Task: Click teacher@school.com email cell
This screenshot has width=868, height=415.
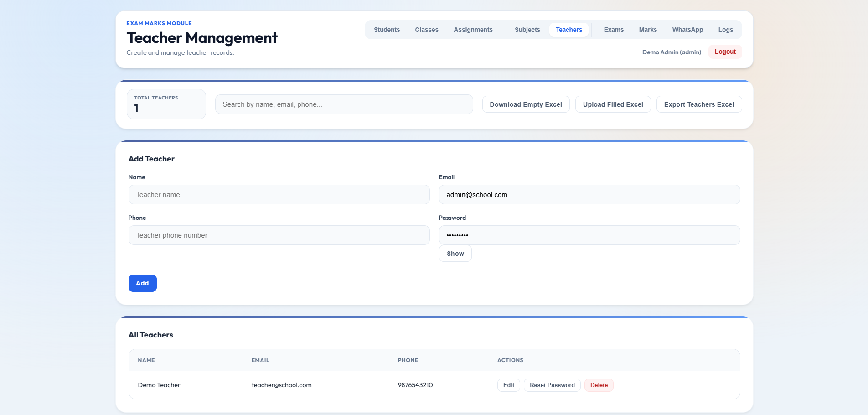Action: click(281, 385)
